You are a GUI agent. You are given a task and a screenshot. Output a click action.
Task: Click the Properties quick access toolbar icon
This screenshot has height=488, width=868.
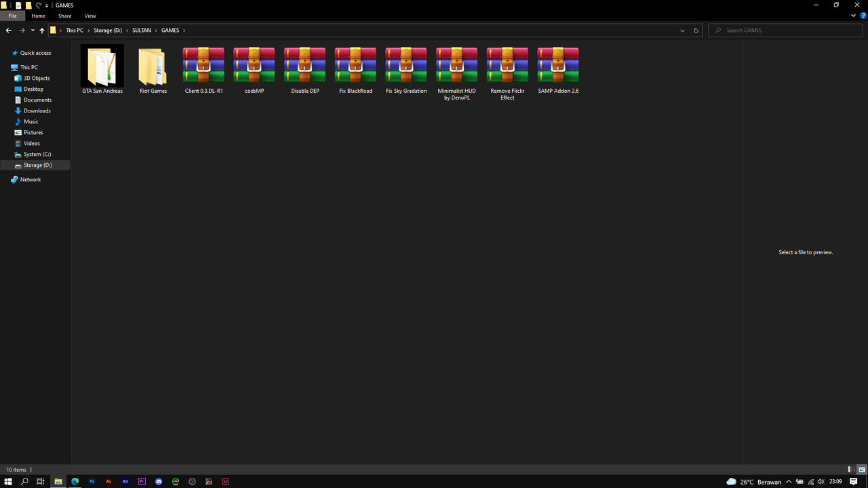click(x=18, y=5)
